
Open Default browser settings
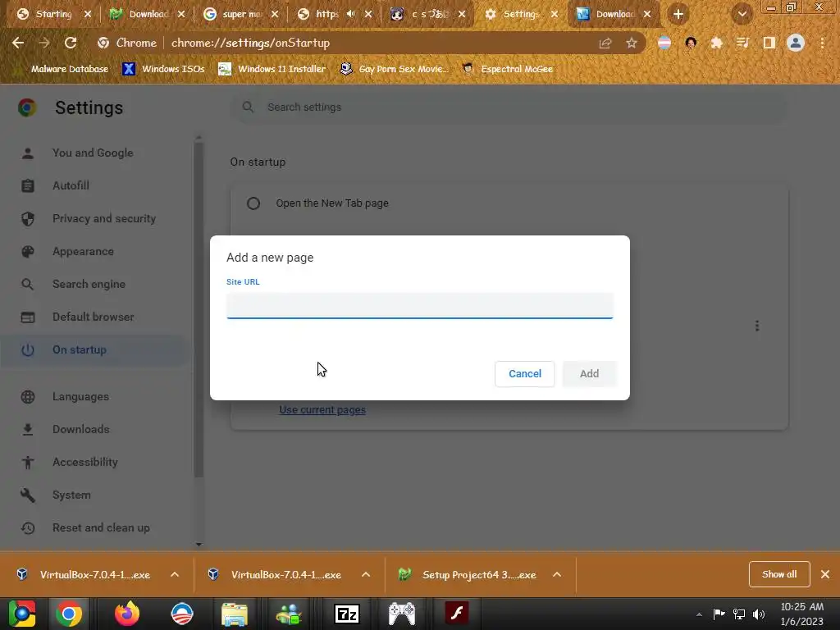(x=94, y=317)
